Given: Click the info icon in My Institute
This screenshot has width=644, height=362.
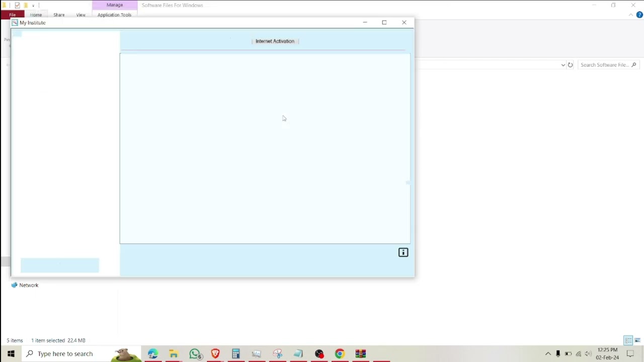Looking at the screenshot, I should tap(403, 252).
